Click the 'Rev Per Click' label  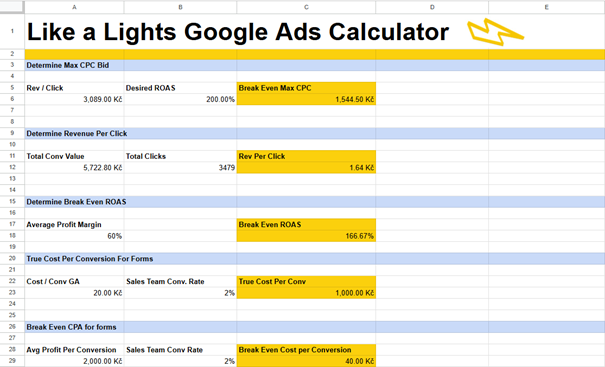click(262, 156)
